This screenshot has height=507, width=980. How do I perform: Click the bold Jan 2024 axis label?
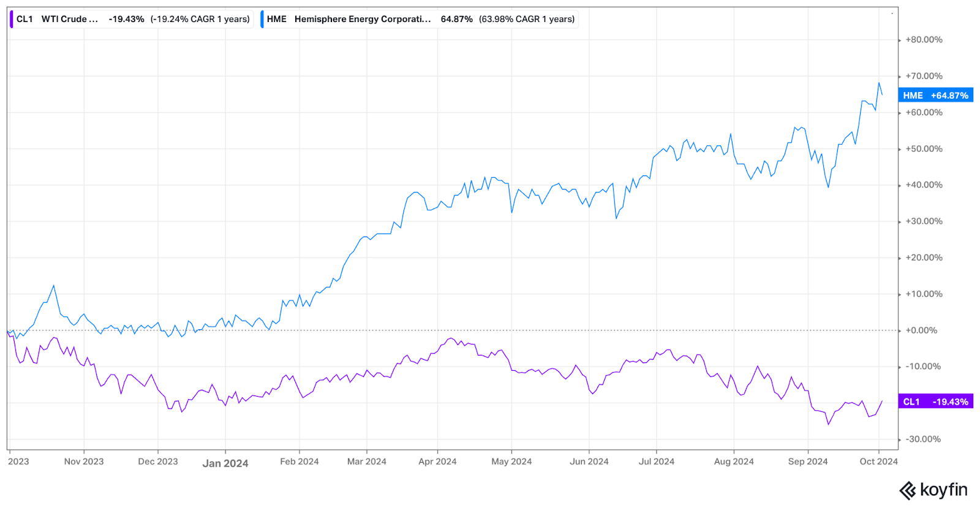[225, 463]
